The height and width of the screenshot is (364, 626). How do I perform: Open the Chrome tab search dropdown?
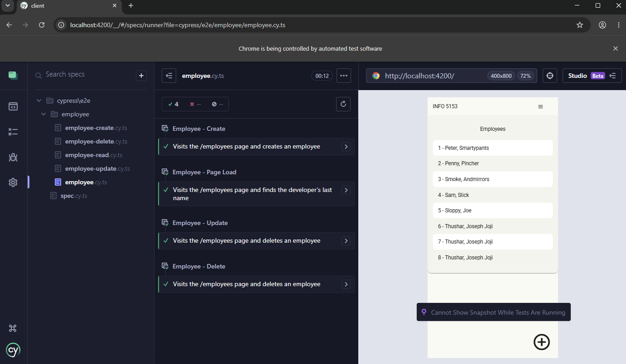coord(7,5)
